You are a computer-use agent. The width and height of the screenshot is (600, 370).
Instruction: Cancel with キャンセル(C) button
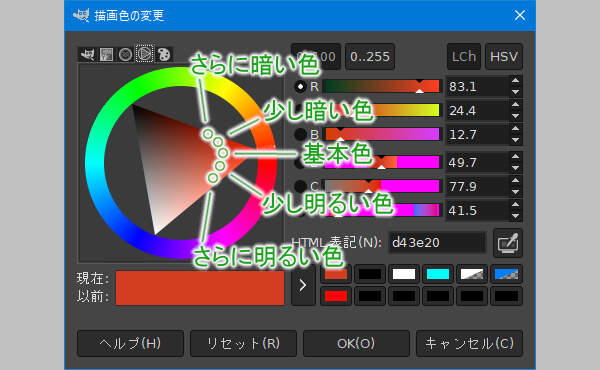[469, 344]
